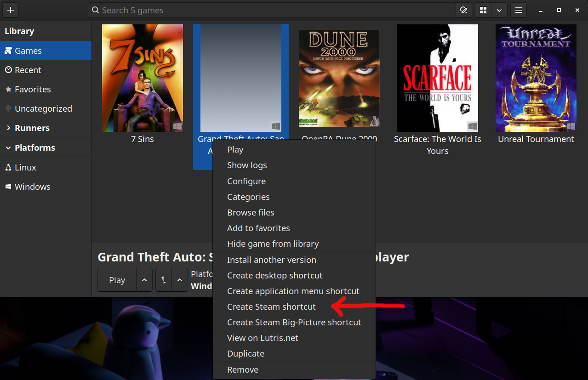Select Add to favorites

(294, 228)
